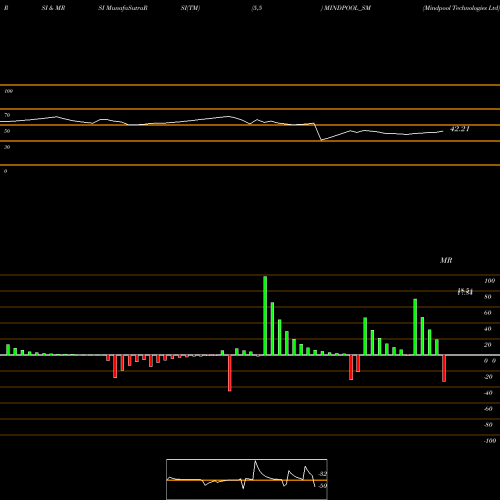Viewport: 500px width, 500px height.
Task: Click the sharp drop point on RSI line
Action: point(321,140)
